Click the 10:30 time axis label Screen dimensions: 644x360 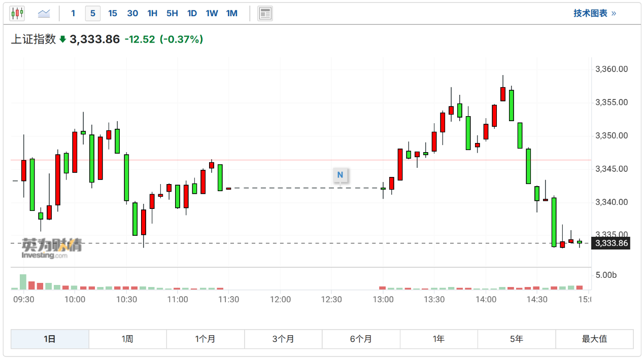126,300
